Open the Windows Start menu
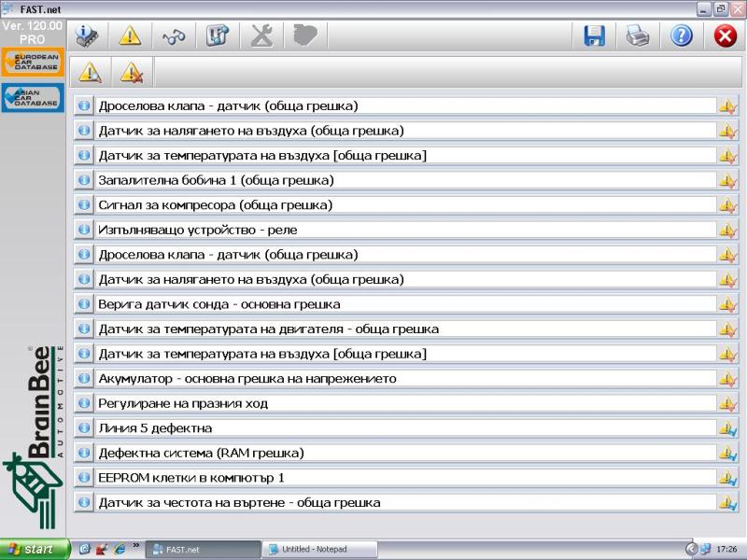This screenshot has height=560, width=747. tap(35, 550)
